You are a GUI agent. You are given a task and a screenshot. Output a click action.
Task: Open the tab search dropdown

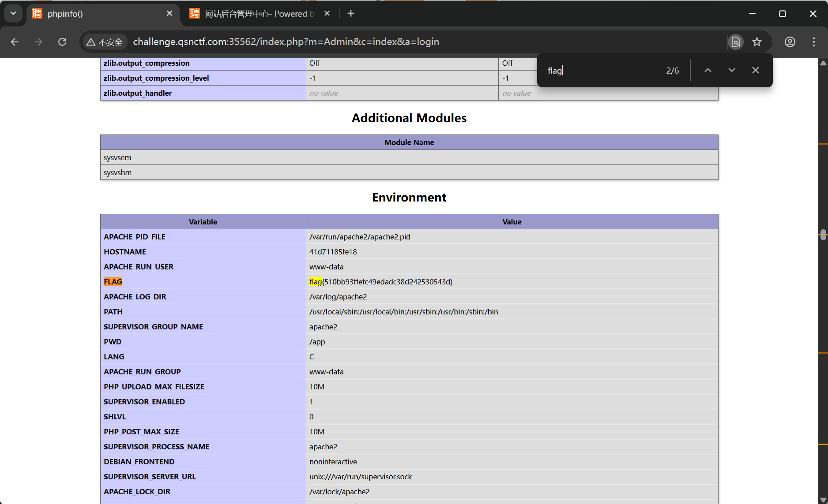tap(13, 14)
